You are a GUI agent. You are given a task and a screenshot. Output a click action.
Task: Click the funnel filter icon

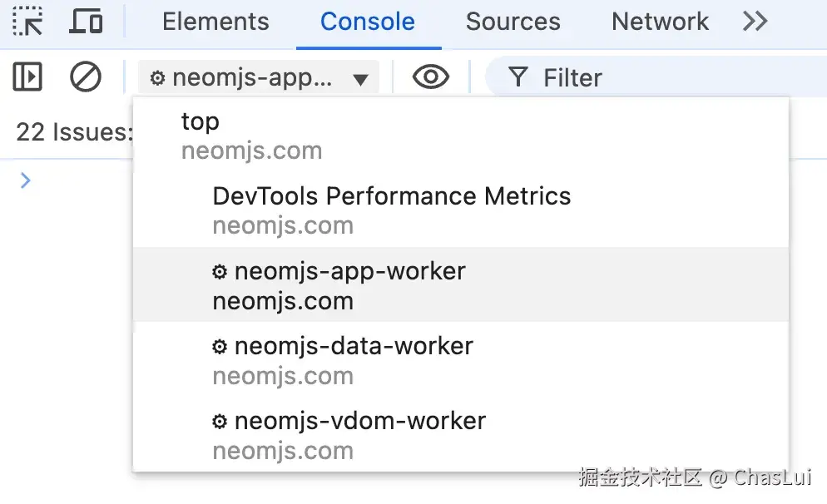(518, 77)
